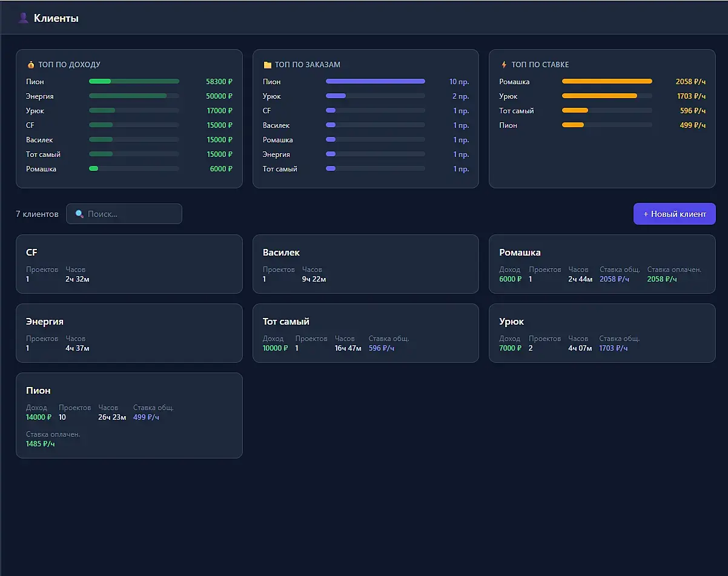This screenshot has height=576, width=728.
Task: Click the 2058 ₽/ч value in top rate list
Action: [x=691, y=82]
